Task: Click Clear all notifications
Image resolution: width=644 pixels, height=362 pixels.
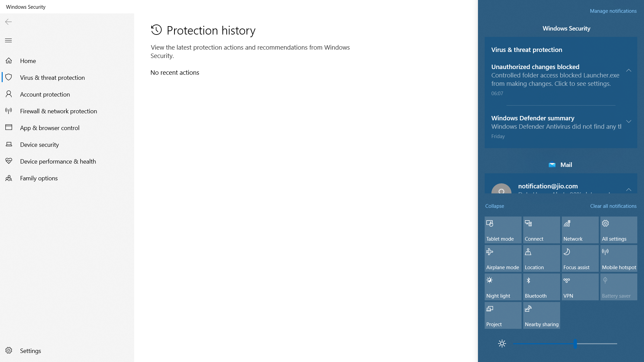Action: 613,206
